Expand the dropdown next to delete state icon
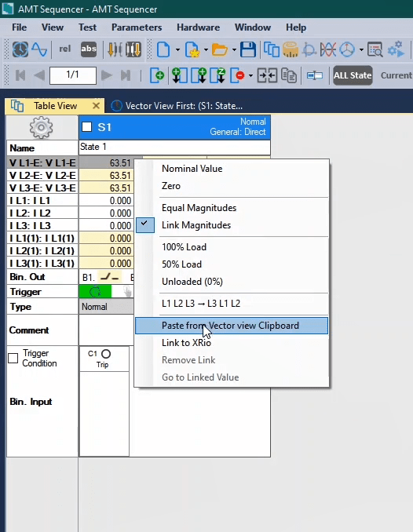Viewport: 413px width, 532px height. click(250, 75)
